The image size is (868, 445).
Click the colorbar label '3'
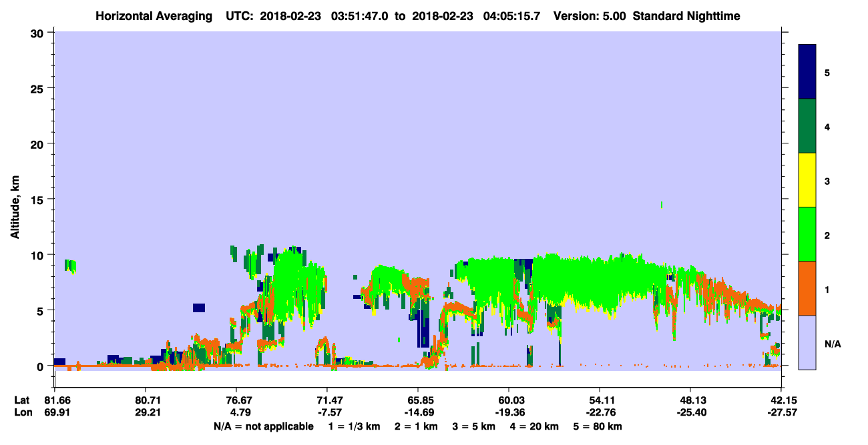click(x=827, y=180)
